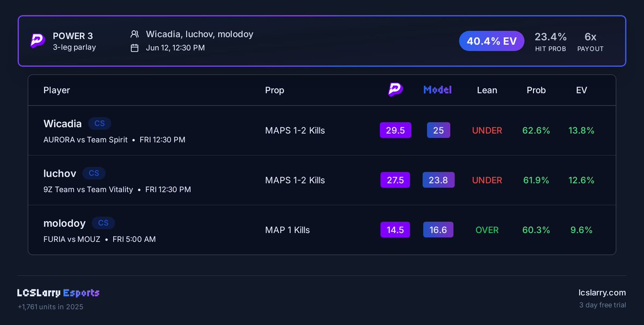Click the UNDER lean in Wicadia row
Image resolution: width=644 pixels, height=325 pixels.
(x=487, y=131)
